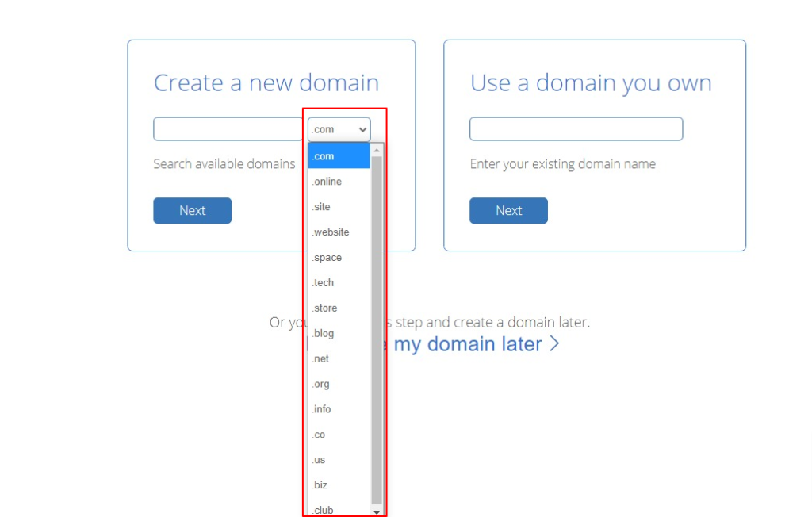
Task: Choose the .site extension
Action: pyautogui.click(x=339, y=207)
